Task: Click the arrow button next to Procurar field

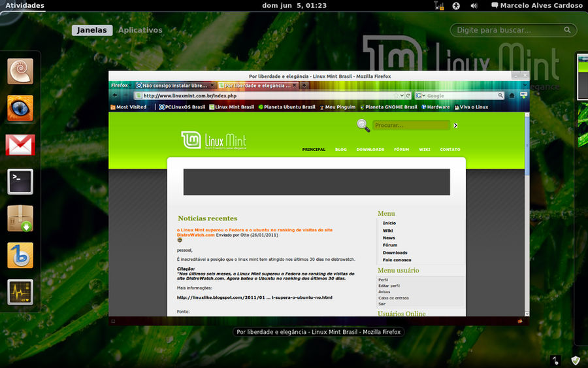Action: click(455, 125)
